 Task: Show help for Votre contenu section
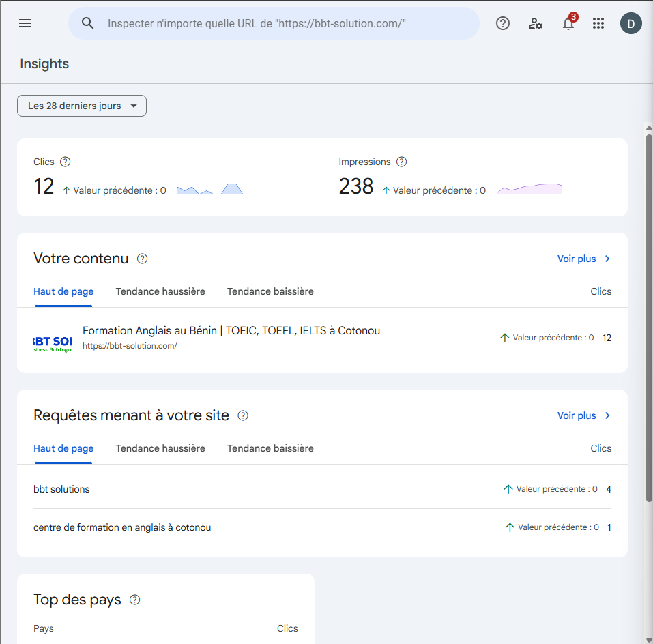pyautogui.click(x=143, y=259)
